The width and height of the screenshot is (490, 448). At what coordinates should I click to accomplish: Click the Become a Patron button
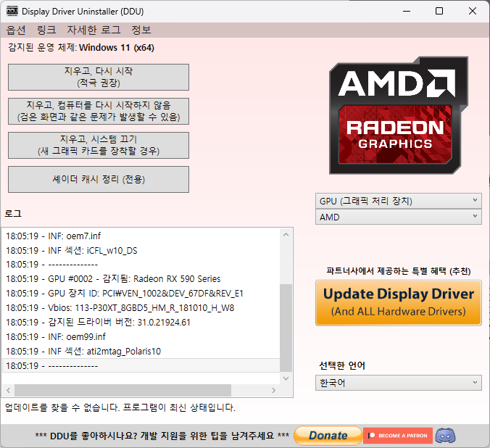[x=398, y=436]
